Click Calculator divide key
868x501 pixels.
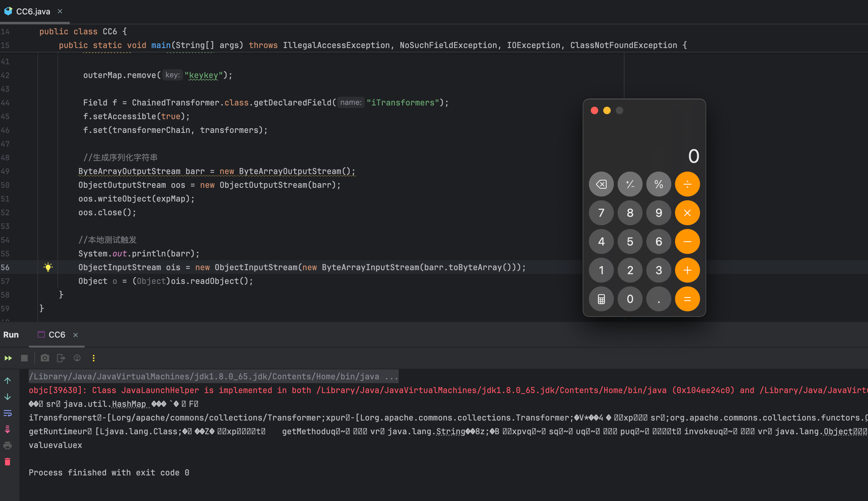(687, 184)
